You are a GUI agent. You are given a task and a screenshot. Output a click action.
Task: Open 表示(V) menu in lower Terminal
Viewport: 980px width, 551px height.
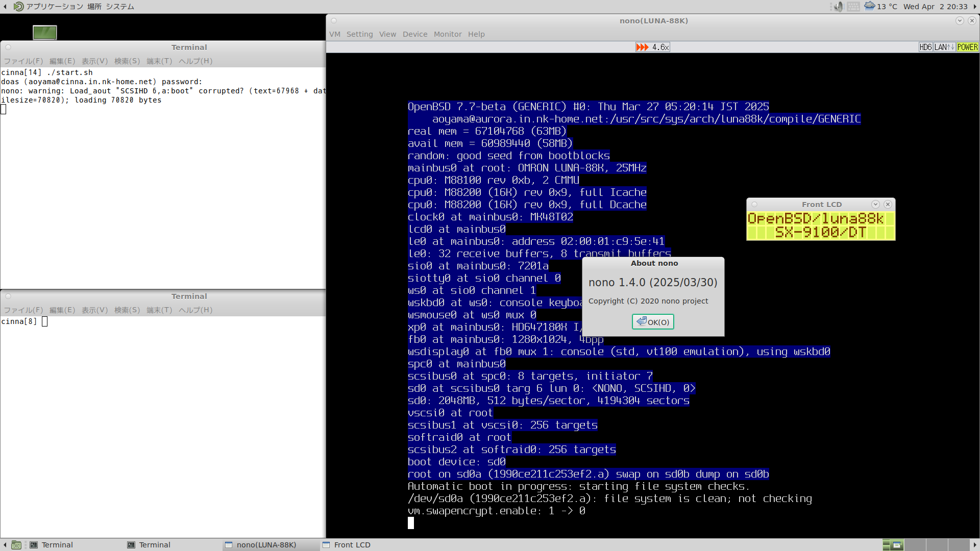(x=95, y=310)
